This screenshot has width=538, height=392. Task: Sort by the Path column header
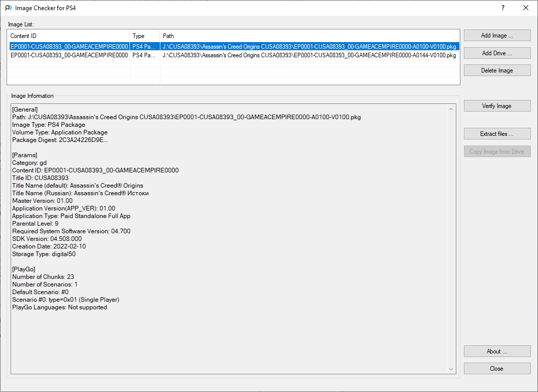pos(310,35)
